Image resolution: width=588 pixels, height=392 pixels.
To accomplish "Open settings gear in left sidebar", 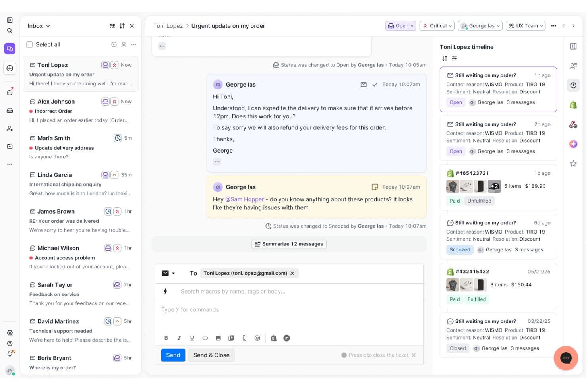I will point(10,333).
